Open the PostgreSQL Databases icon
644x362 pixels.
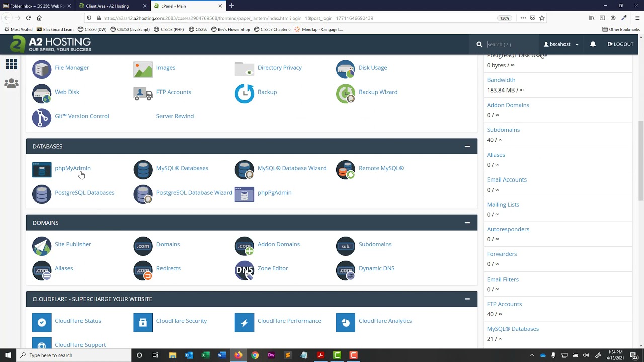click(42, 194)
